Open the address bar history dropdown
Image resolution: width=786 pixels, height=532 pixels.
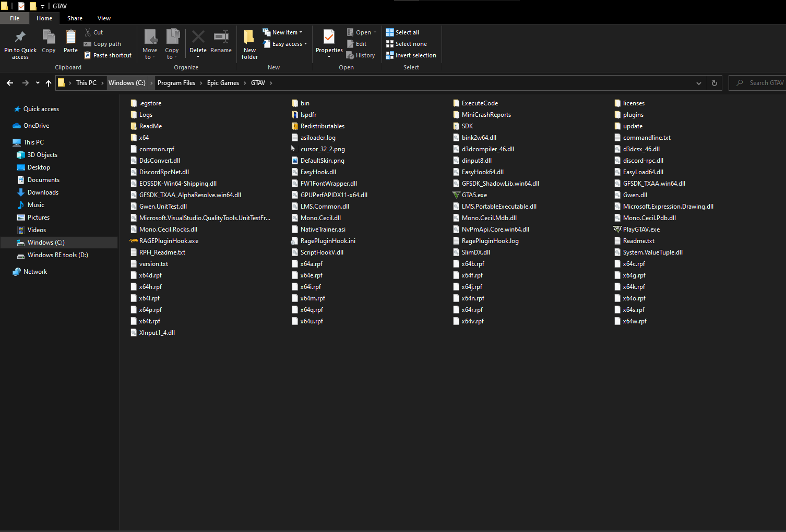point(699,83)
